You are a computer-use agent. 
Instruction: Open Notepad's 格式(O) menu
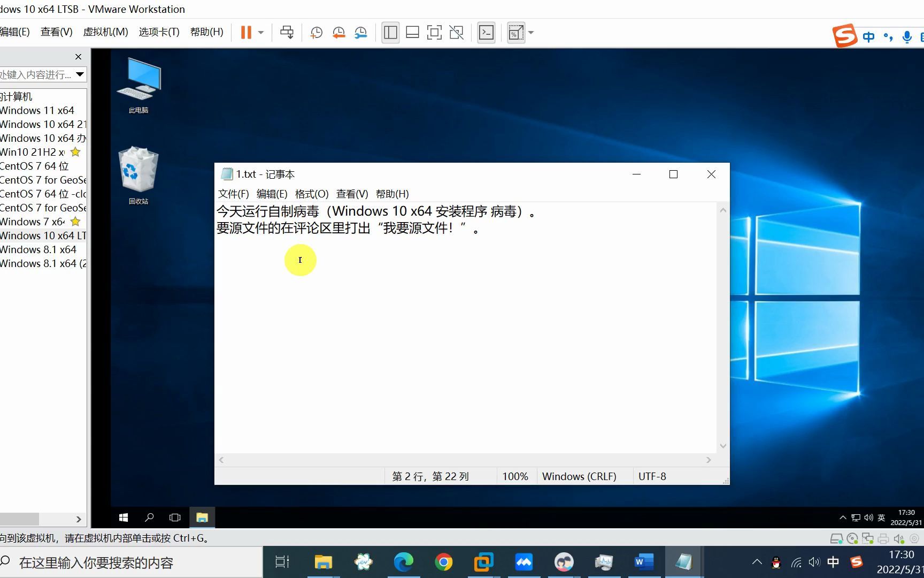(x=312, y=194)
